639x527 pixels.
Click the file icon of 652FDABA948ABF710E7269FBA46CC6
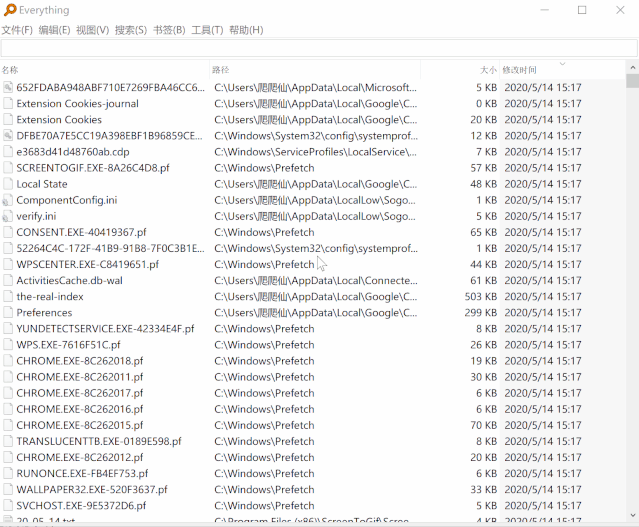click(x=8, y=87)
